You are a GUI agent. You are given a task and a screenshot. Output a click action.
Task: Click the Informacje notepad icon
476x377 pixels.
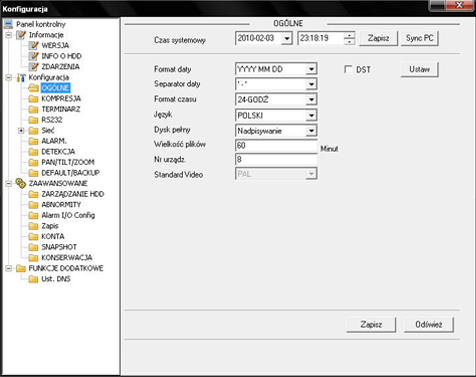(x=21, y=35)
